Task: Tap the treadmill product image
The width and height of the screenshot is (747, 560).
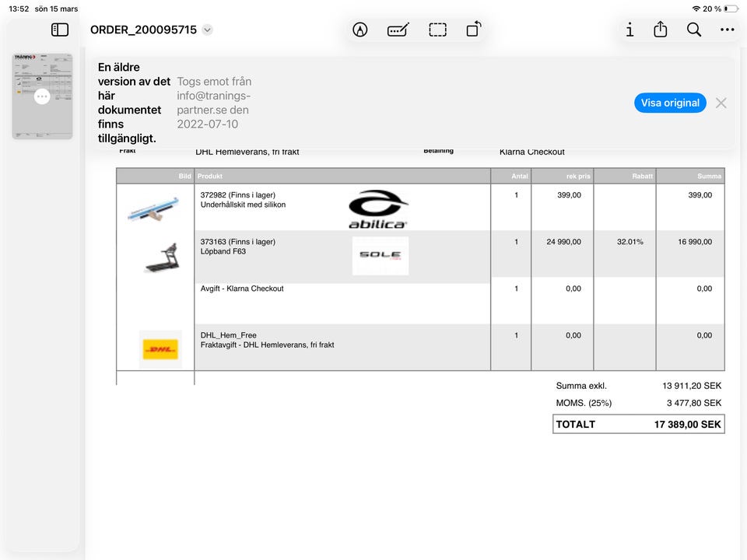Action: point(162,257)
